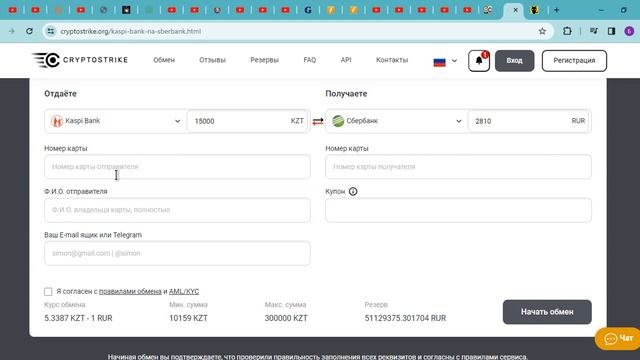Switch to the Google tab
The image size is (640, 360).
tap(308, 10)
